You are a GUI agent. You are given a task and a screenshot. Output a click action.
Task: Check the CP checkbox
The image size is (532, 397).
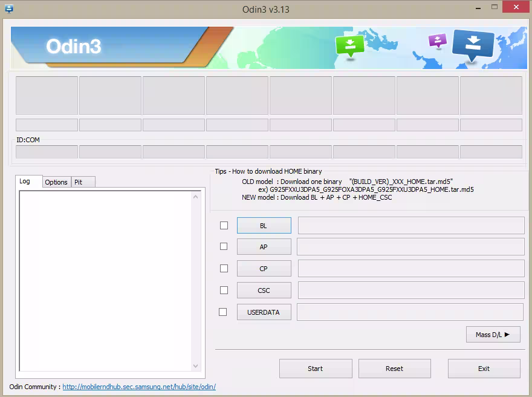tap(224, 268)
